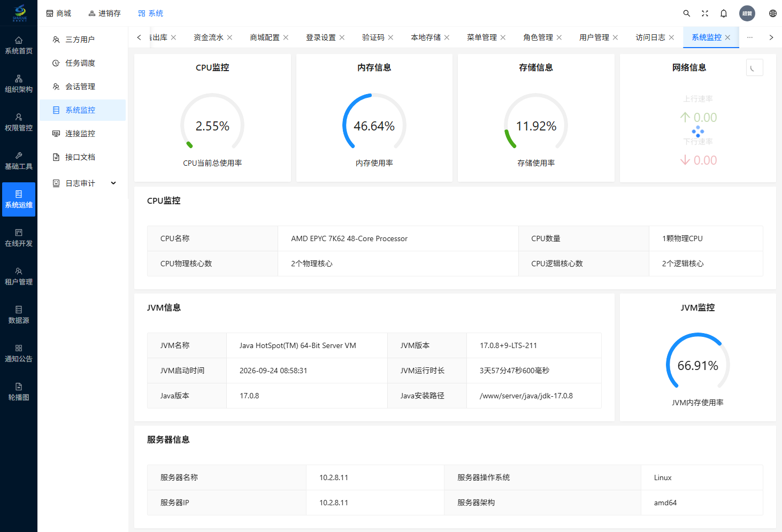782x532 pixels.
Task: Click Java path /www/server/java/jdk-17.0.8
Action: [534, 396]
